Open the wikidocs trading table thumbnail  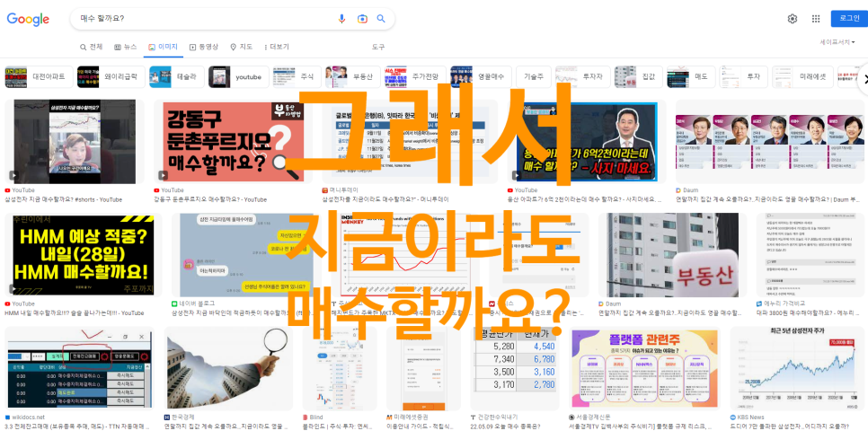(x=78, y=368)
